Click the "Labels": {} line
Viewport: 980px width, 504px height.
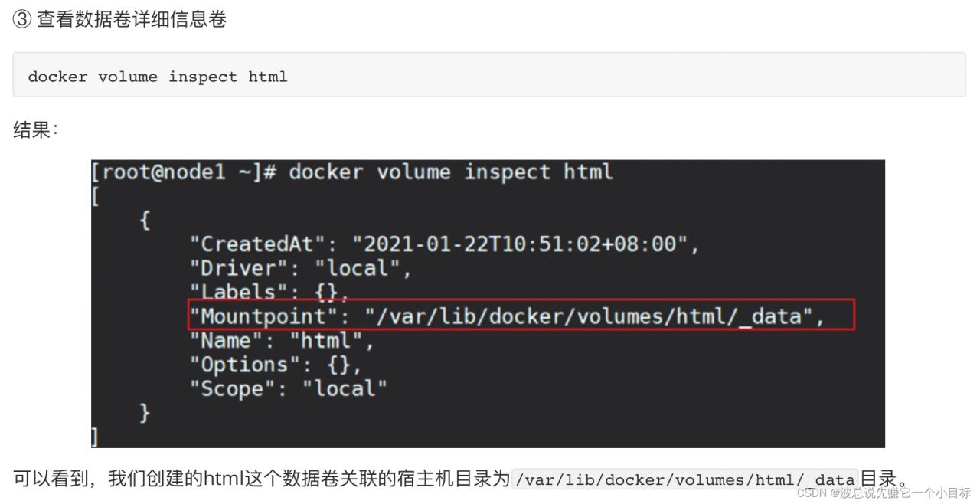269,292
